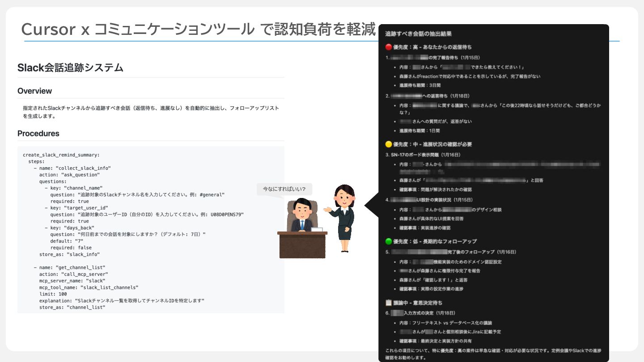Click the bullet 確認事項:実際の設定作業の進捗
644x362 pixels.
click(x=431, y=289)
